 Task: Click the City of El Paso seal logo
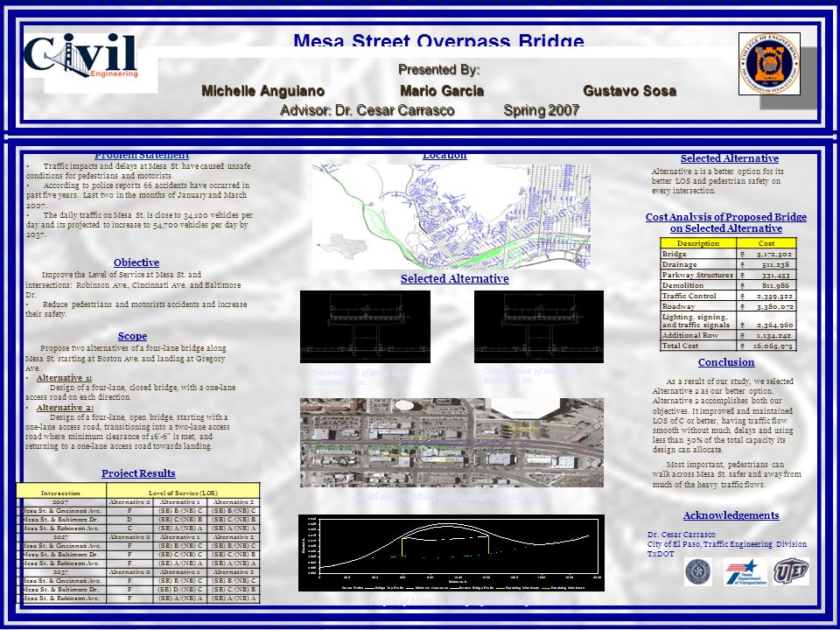pos(697,572)
